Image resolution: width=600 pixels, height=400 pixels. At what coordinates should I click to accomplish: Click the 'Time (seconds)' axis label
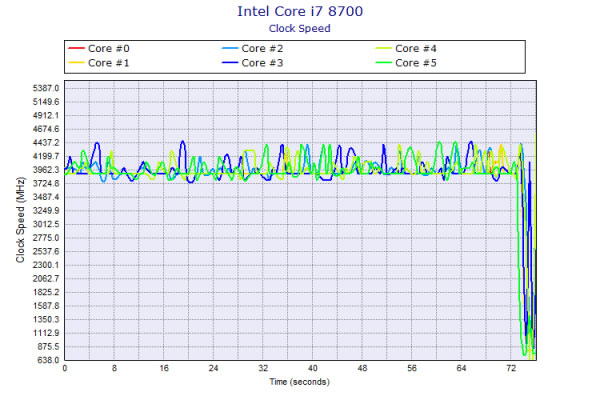(300, 382)
